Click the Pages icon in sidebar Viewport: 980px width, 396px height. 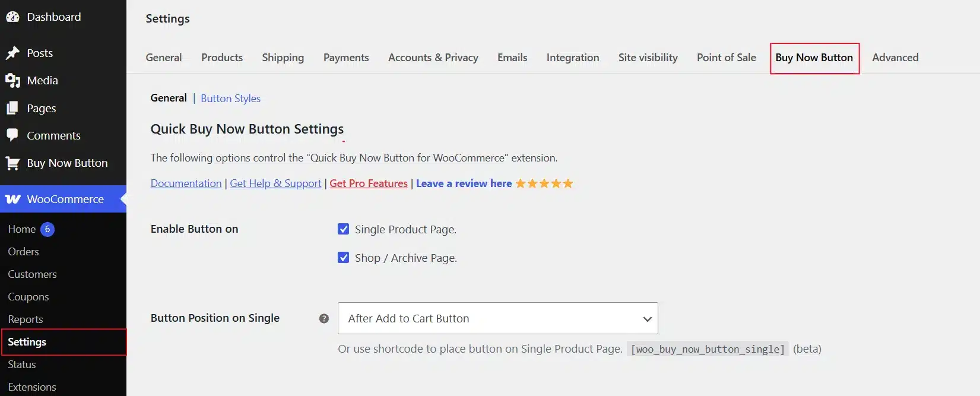pos(12,108)
